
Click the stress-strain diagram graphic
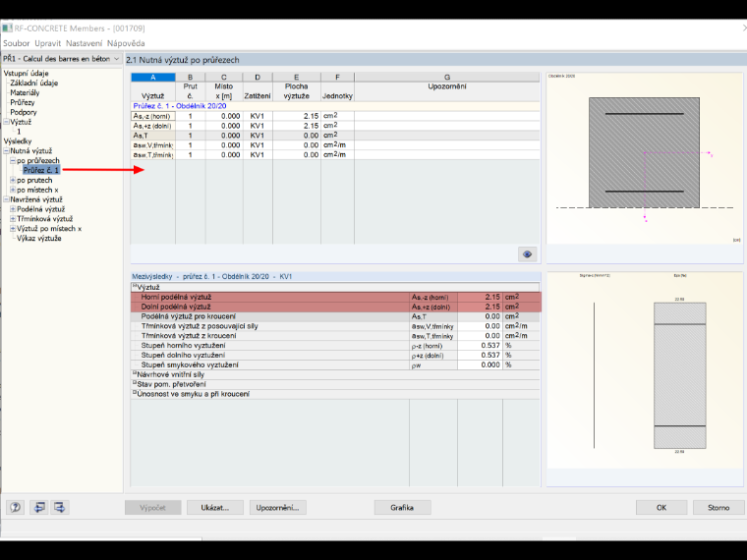[644, 370]
